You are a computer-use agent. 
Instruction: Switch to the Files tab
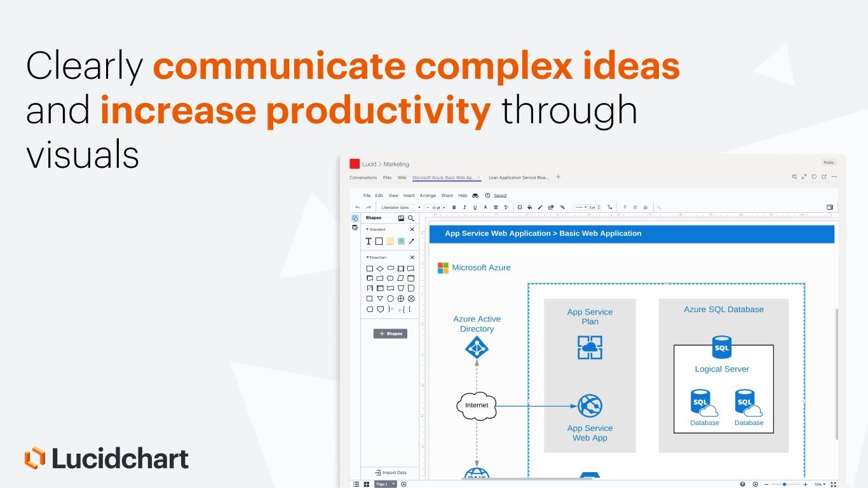(x=388, y=178)
